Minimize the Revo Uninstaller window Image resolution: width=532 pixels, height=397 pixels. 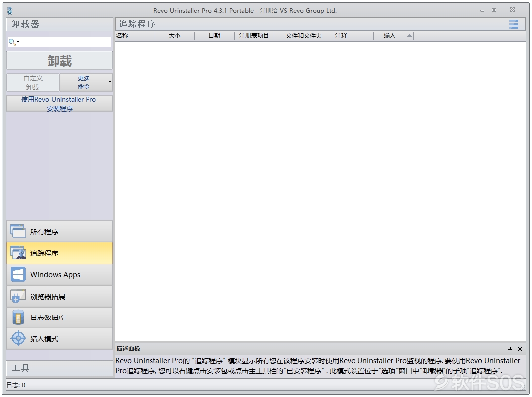coord(482,10)
